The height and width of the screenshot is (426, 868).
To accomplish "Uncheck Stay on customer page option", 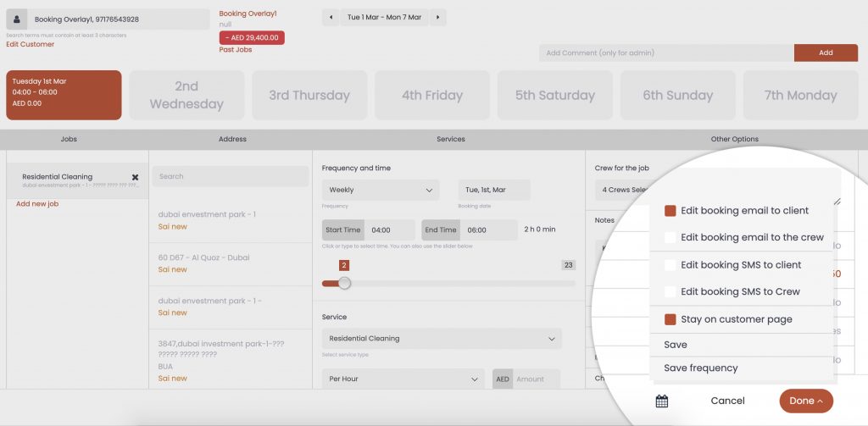I will (670, 320).
